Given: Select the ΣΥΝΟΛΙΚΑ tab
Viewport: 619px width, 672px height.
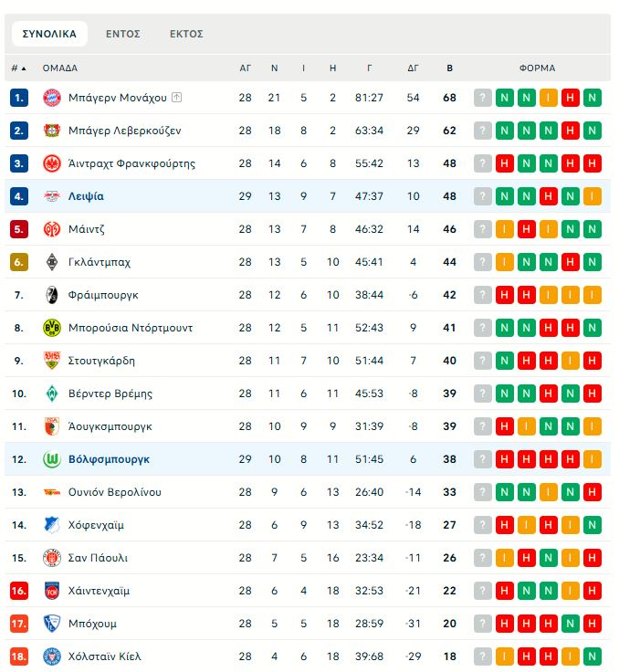Looking at the screenshot, I should pyautogui.click(x=49, y=34).
